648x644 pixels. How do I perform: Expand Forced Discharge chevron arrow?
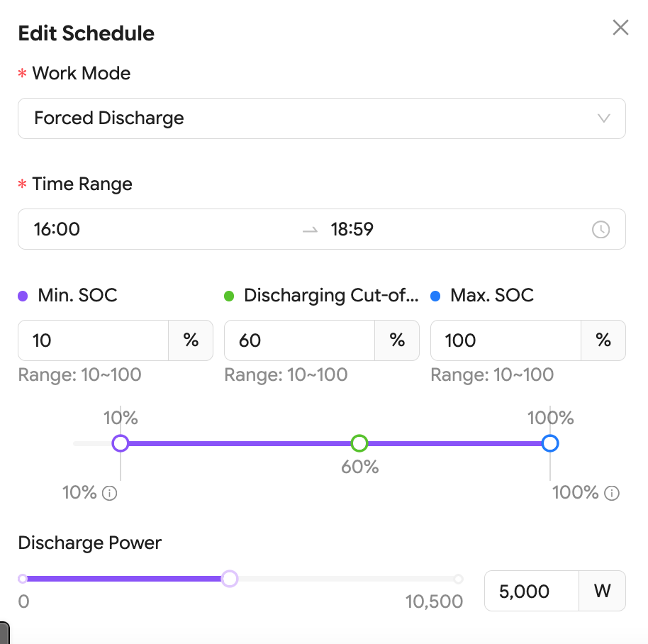(x=604, y=118)
